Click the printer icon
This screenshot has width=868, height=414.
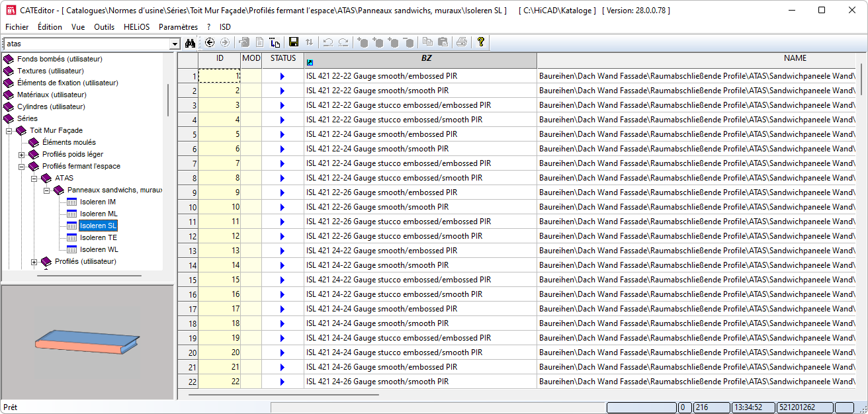tap(461, 42)
